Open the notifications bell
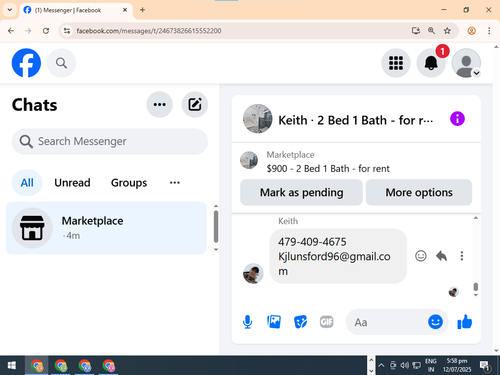Screen dimensions: 500x375 tap(431, 63)
